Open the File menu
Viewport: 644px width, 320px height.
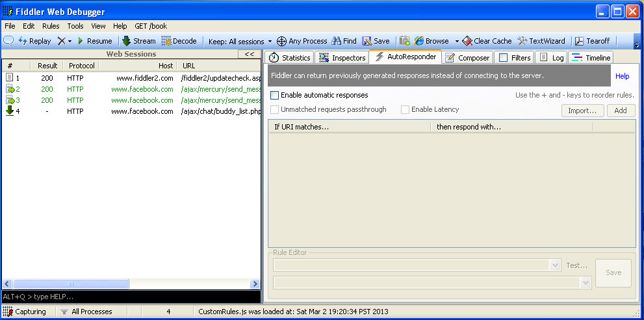click(10, 26)
